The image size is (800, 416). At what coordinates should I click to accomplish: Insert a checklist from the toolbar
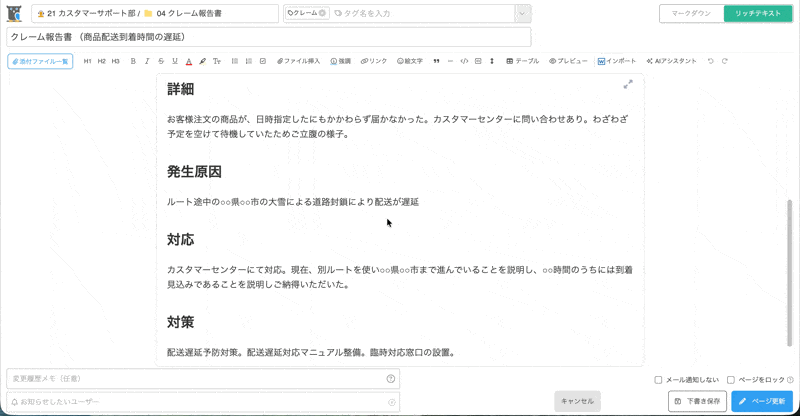[263, 62]
